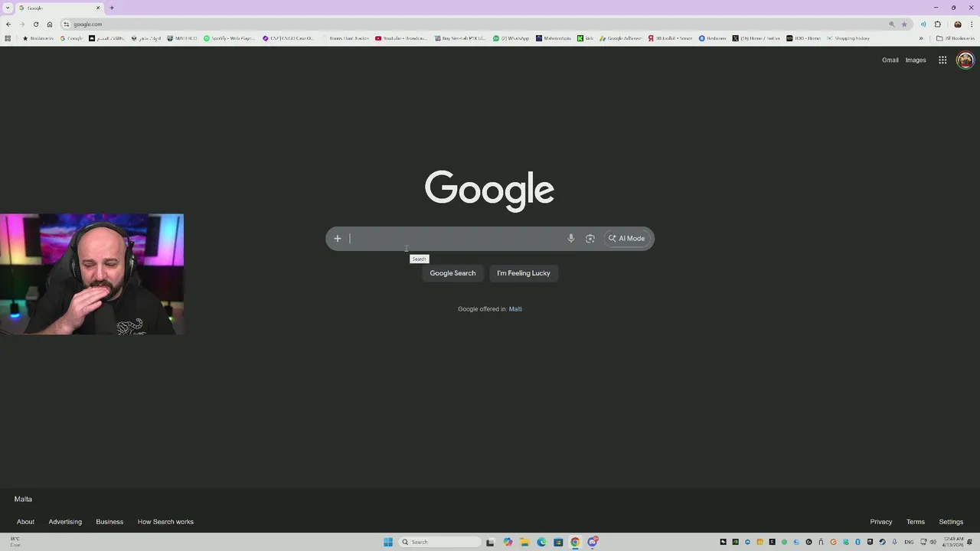The height and width of the screenshot is (551, 980).
Task: Open Gmail link
Action: (890, 60)
